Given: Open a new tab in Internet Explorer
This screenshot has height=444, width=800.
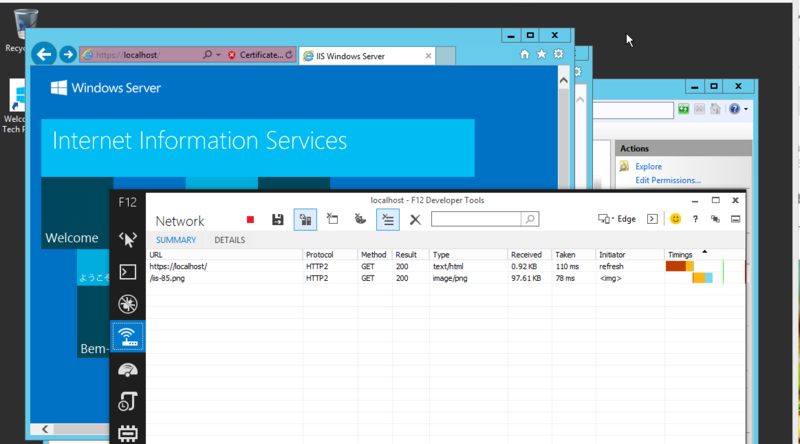Looking at the screenshot, I should (x=445, y=56).
